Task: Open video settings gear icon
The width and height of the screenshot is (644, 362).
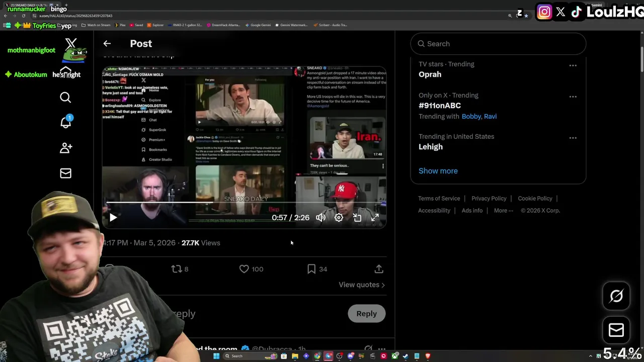Action: click(x=339, y=218)
